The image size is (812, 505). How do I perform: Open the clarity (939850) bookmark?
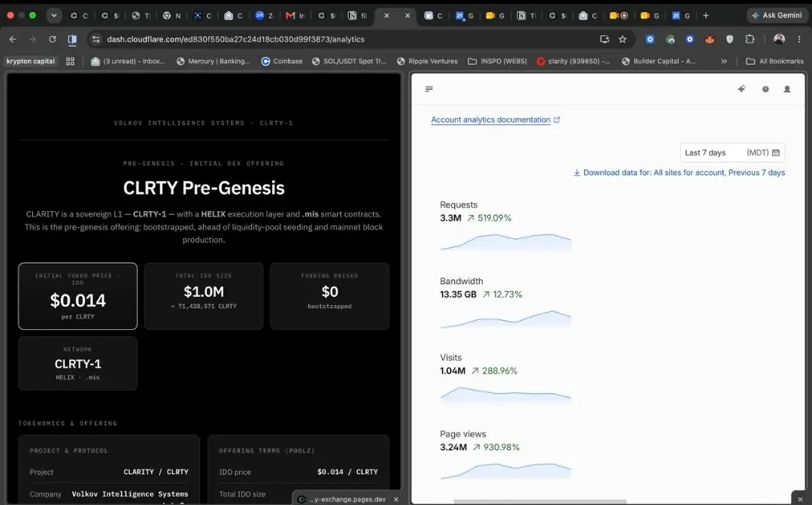[573, 61]
